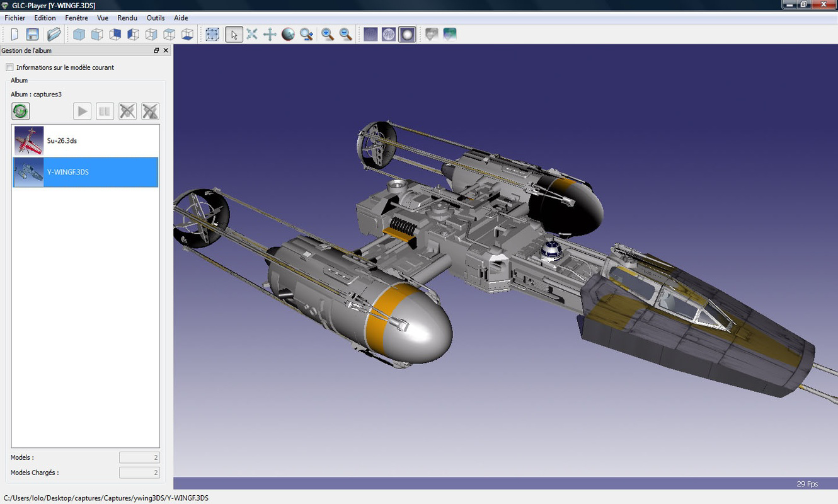Open the Fichier menu
Viewport: 838px width, 504px height.
(14, 18)
